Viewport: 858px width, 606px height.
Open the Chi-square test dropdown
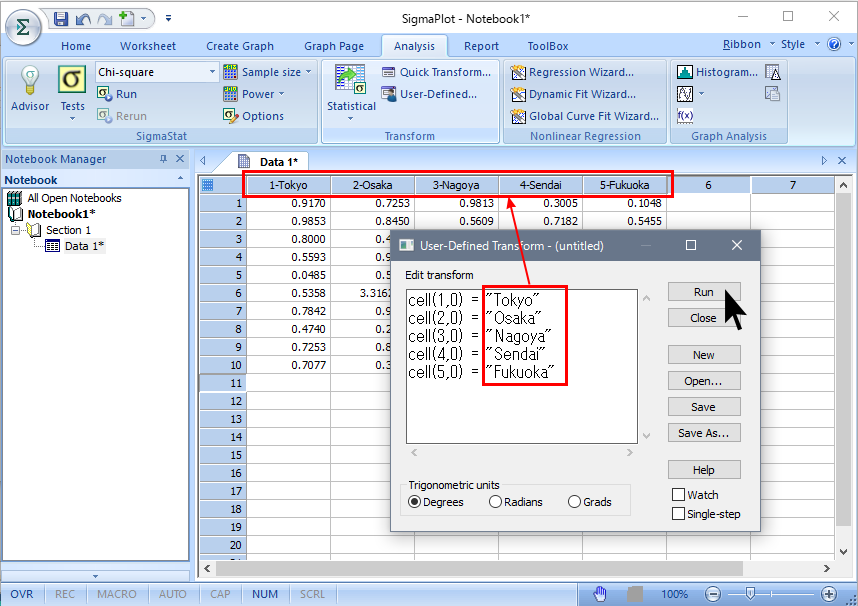[x=212, y=72]
